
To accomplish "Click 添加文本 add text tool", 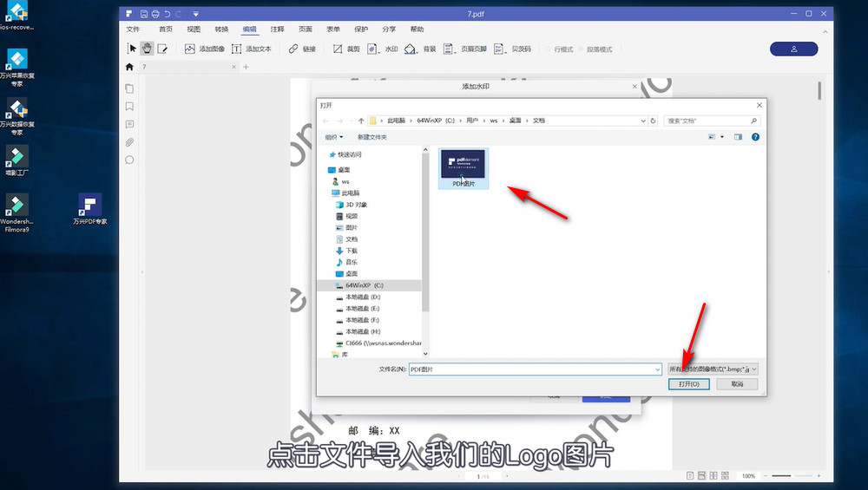I will [252, 49].
